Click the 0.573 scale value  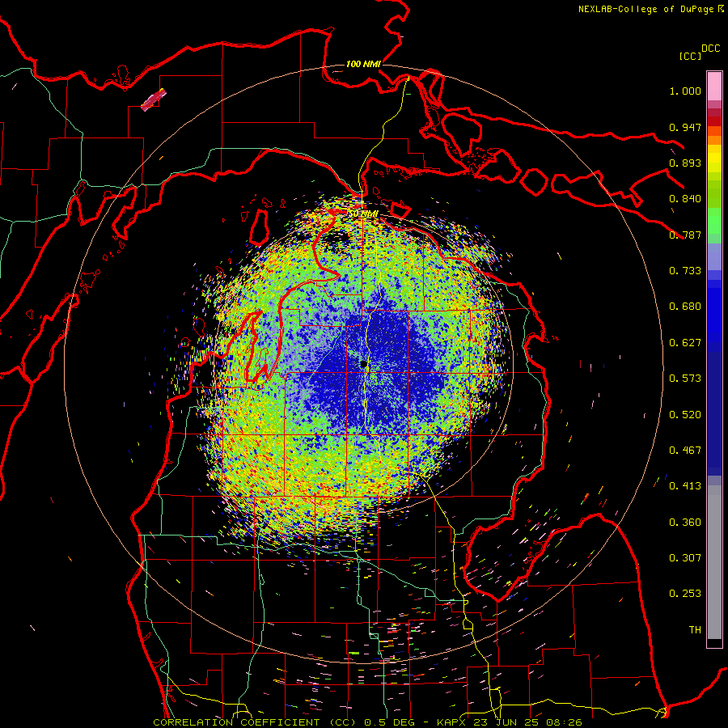[x=685, y=379]
